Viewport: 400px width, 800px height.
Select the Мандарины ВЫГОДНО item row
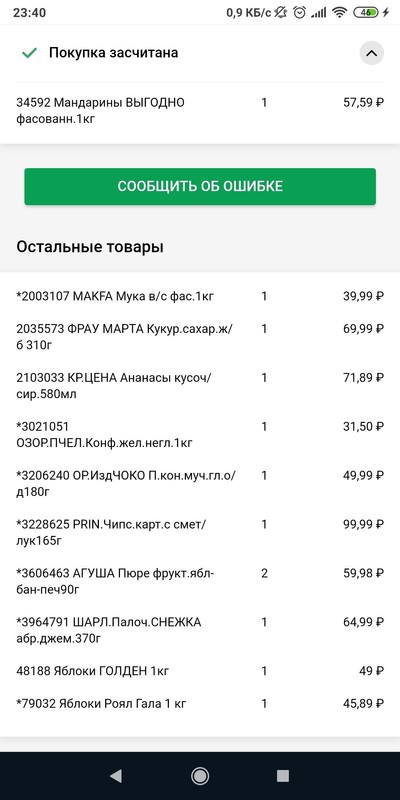click(x=200, y=111)
